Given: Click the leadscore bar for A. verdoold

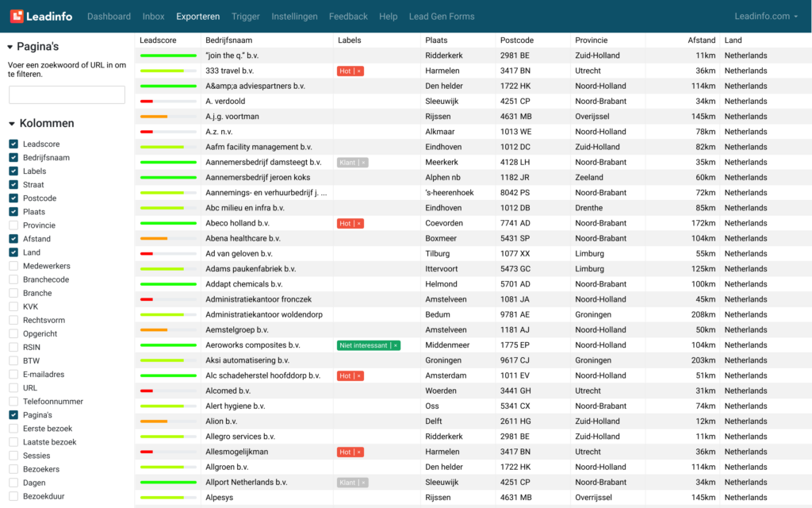Looking at the screenshot, I should pyautogui.click(x=168, y=102).
